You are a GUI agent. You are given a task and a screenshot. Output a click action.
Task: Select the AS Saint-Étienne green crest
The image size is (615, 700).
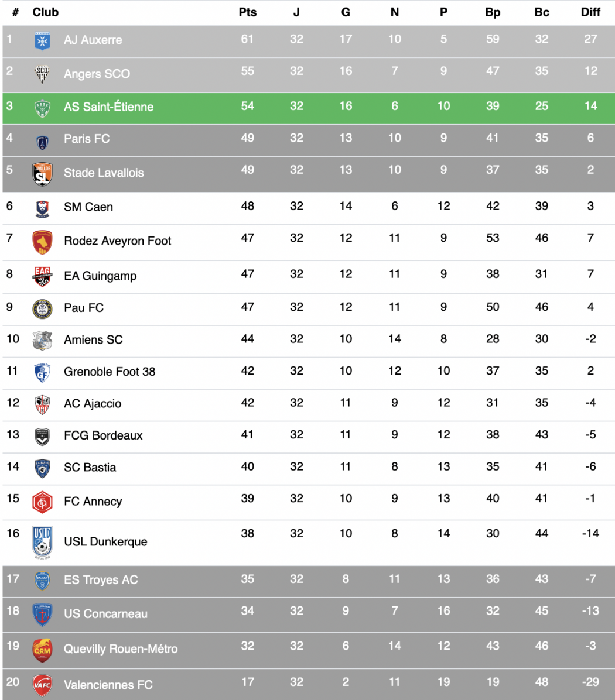(42, 108)
